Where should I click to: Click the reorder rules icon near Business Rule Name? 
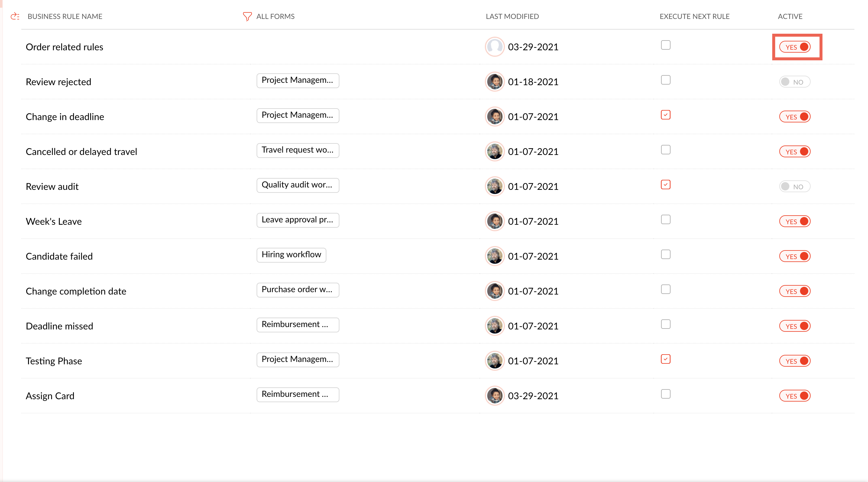pyautogui.click(x=15, y=16)
